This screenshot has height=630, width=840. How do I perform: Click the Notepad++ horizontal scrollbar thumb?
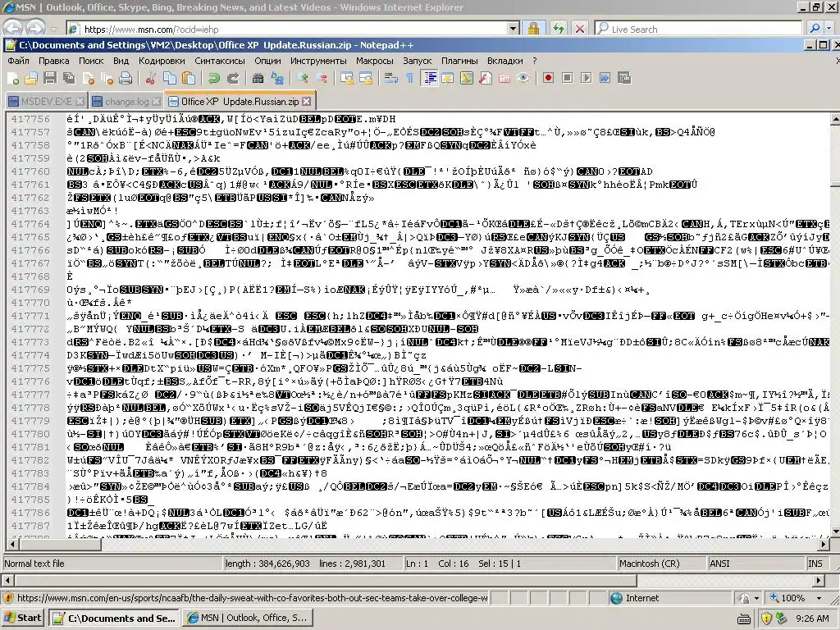(x=59, y=545)
